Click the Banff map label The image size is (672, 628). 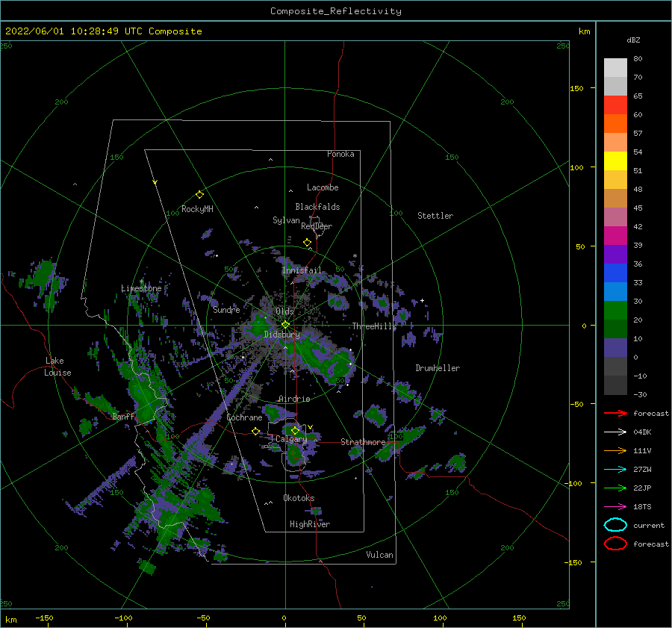123,416
